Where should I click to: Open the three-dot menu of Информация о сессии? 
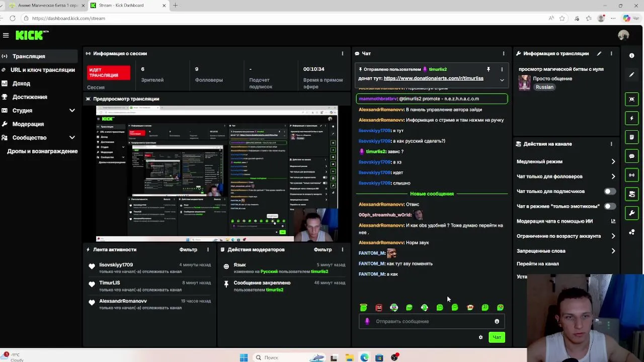pyautogui.click(x=342, y=53)
